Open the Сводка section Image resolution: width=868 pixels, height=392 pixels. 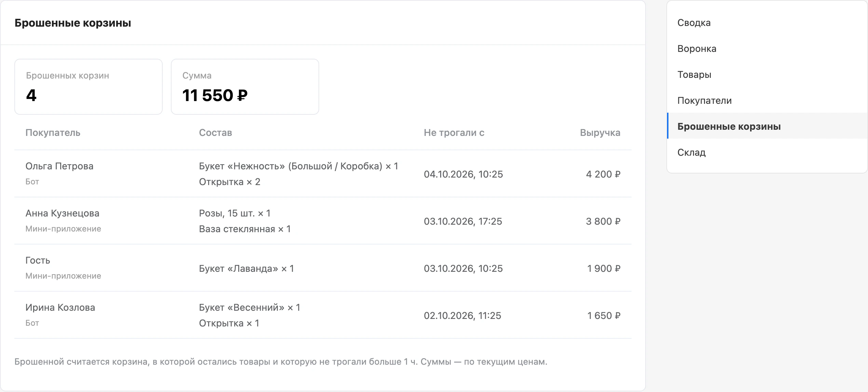tap(767, 23)
